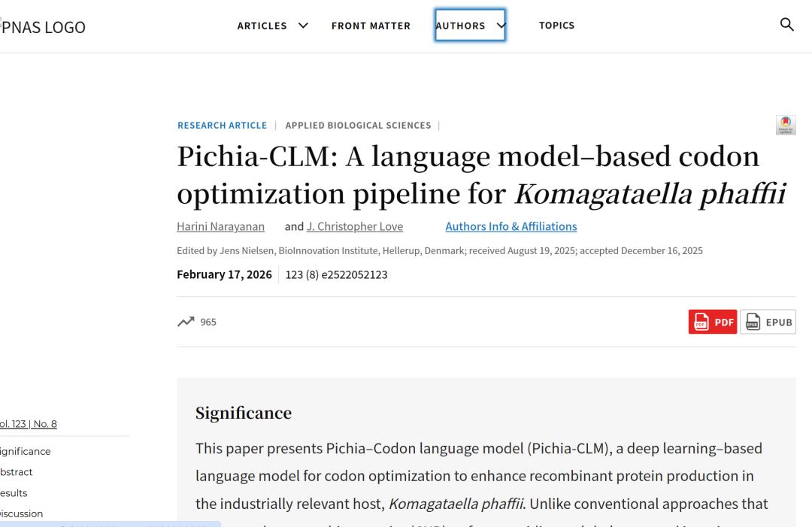The height and width of the screenshot is (527, 812).
Task: Open the Topics menu item
Action: pos(556,26)
